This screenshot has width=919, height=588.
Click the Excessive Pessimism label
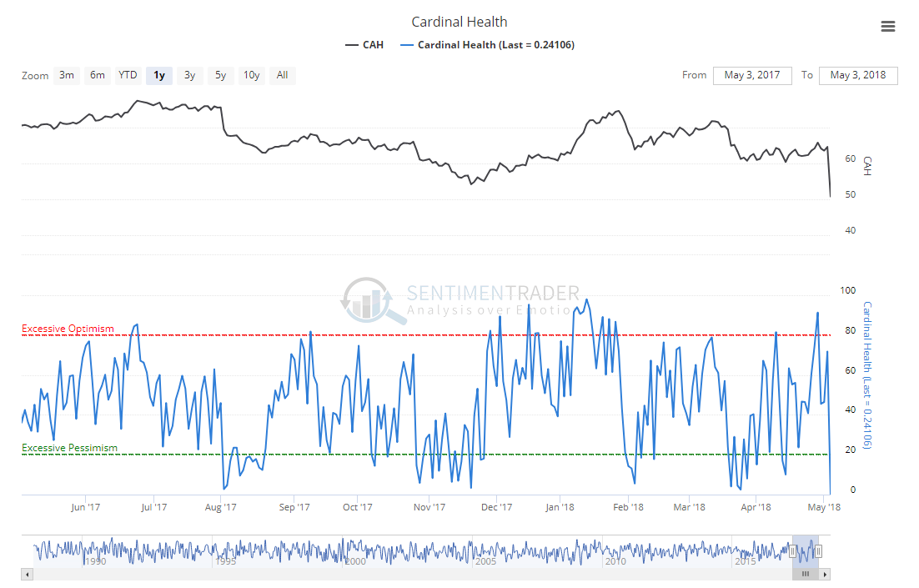tap(70, 448)
